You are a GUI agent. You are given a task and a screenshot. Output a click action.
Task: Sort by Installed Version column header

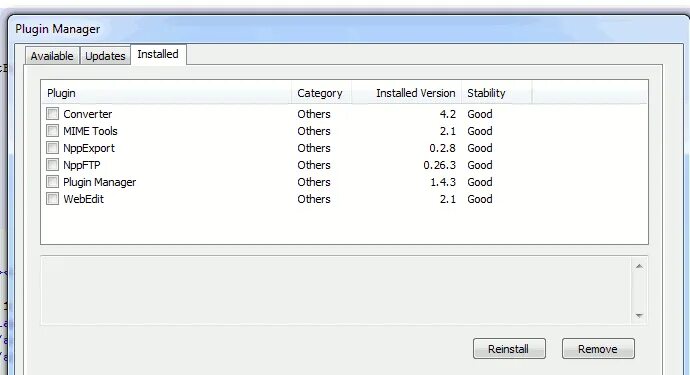tap(406, 93)
